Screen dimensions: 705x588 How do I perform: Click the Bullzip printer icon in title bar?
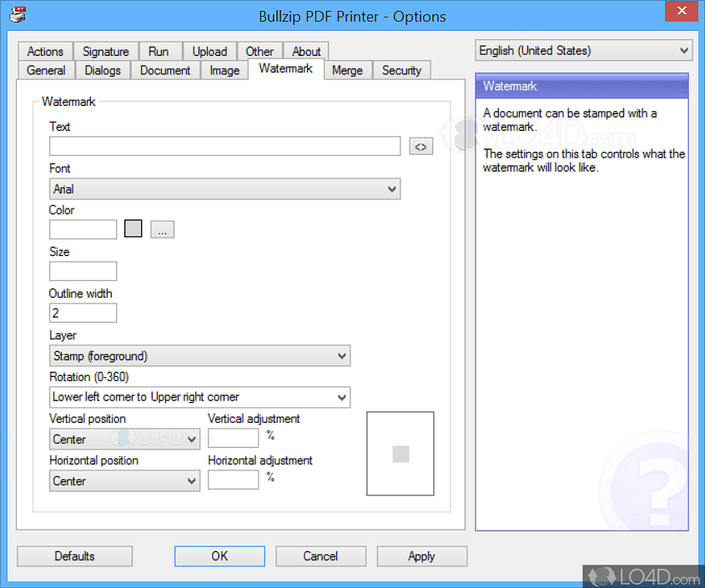18,15
